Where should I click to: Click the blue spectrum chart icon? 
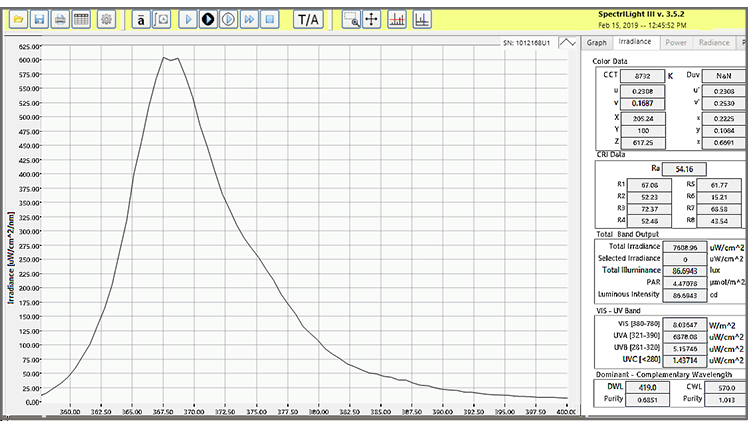421,19
